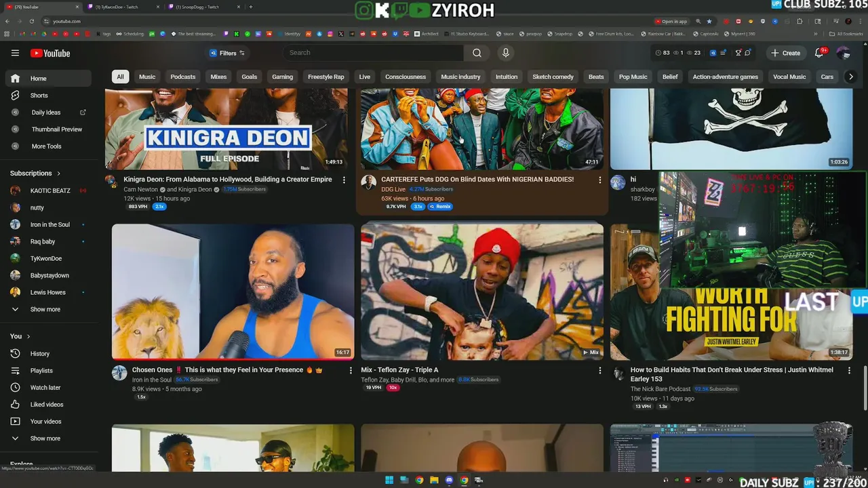Select the All category chip
868x488 pixels.
[x=120, y=77]
